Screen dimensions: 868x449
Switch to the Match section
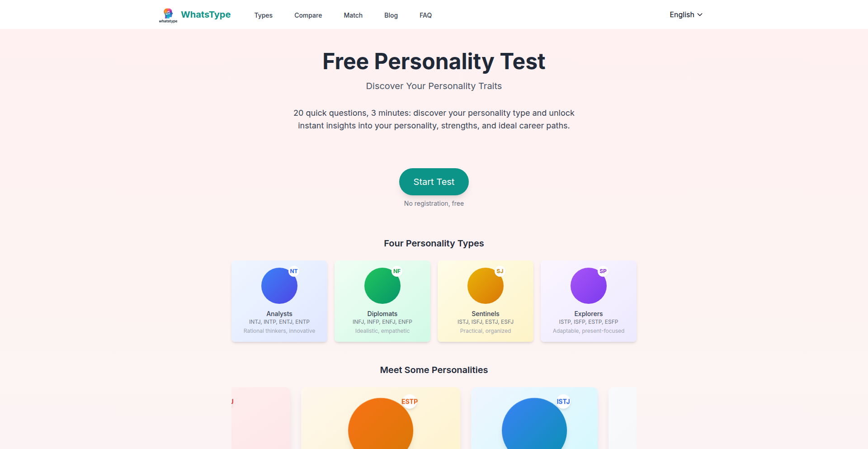pyautogui.click(x=353, y=15)
